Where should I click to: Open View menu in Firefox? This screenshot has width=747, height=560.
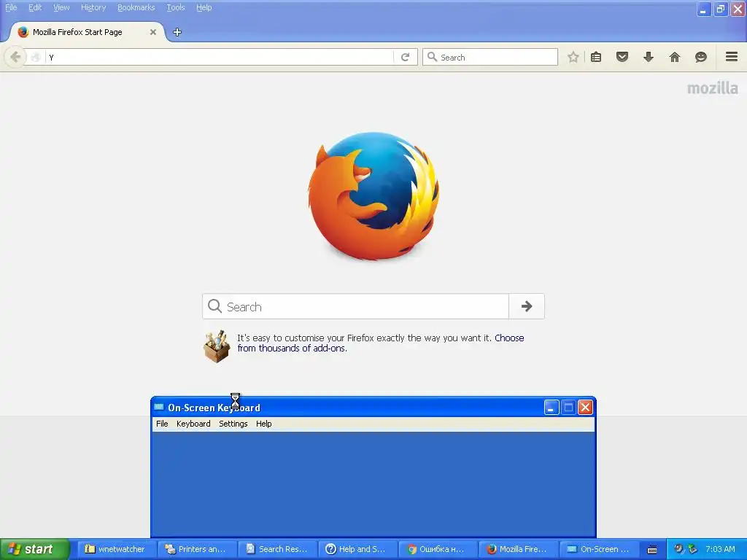[61, 7]
